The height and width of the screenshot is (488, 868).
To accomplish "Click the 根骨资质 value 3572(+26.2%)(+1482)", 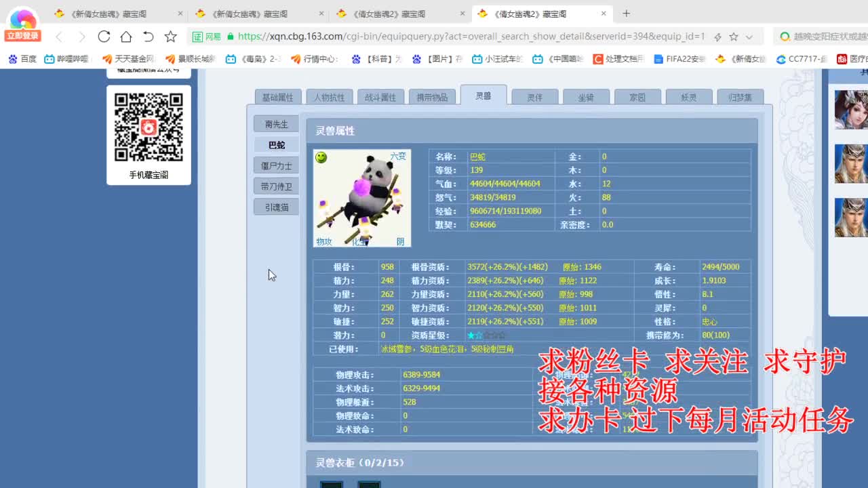I will pyautogui.click(x=507, y=267).
